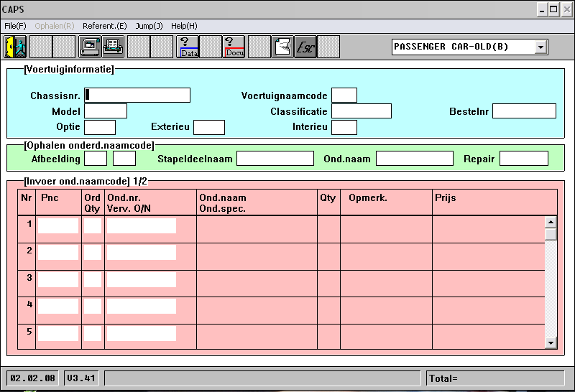Click the exit door icon in toolbar
575x392 pixels.
pos(15,47)
